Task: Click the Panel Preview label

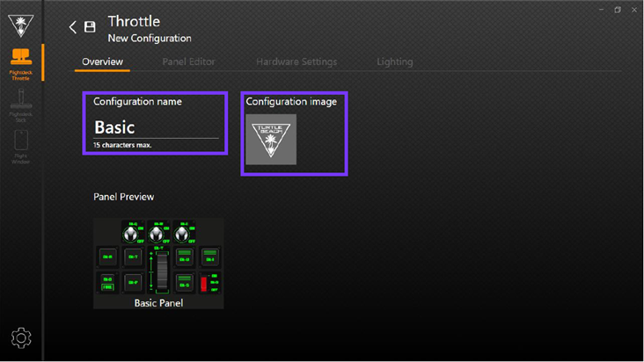Action: (x=124, y=197)
